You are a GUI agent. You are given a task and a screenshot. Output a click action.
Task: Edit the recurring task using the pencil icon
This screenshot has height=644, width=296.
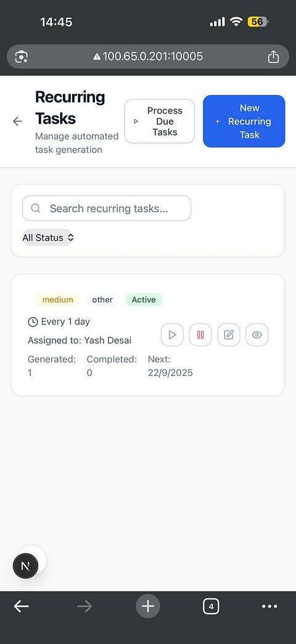pos(229,335)
